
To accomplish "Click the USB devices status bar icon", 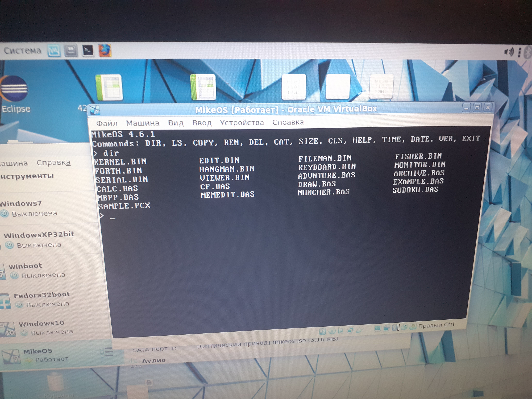I will pyautogui.click(x=360, y=330).
